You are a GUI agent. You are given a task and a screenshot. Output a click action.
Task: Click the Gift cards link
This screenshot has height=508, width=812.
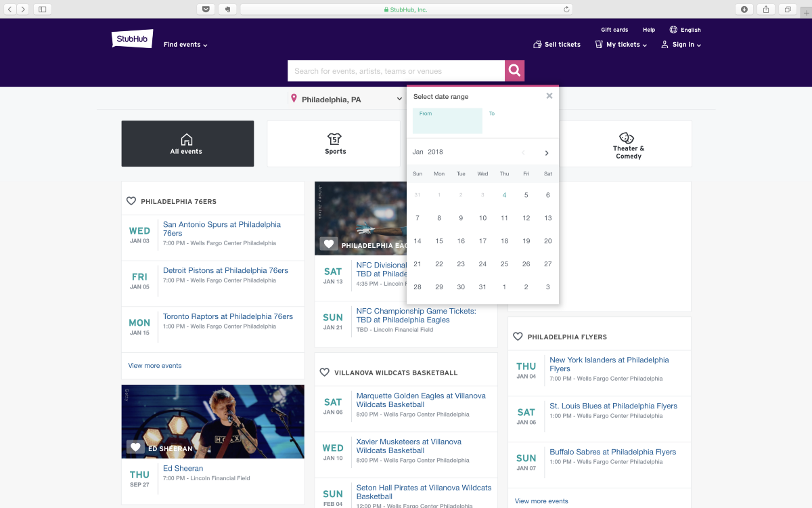(614, 30)
